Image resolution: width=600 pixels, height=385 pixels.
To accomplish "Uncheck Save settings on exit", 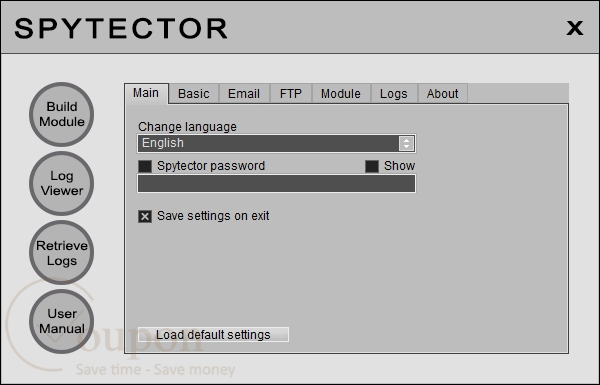I will (x=145, y=217).
